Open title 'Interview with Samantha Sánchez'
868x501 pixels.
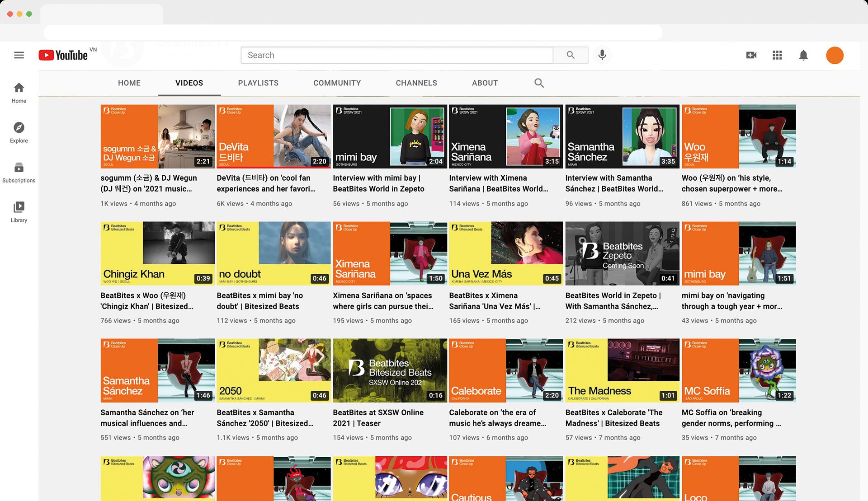tap(614, 183)
